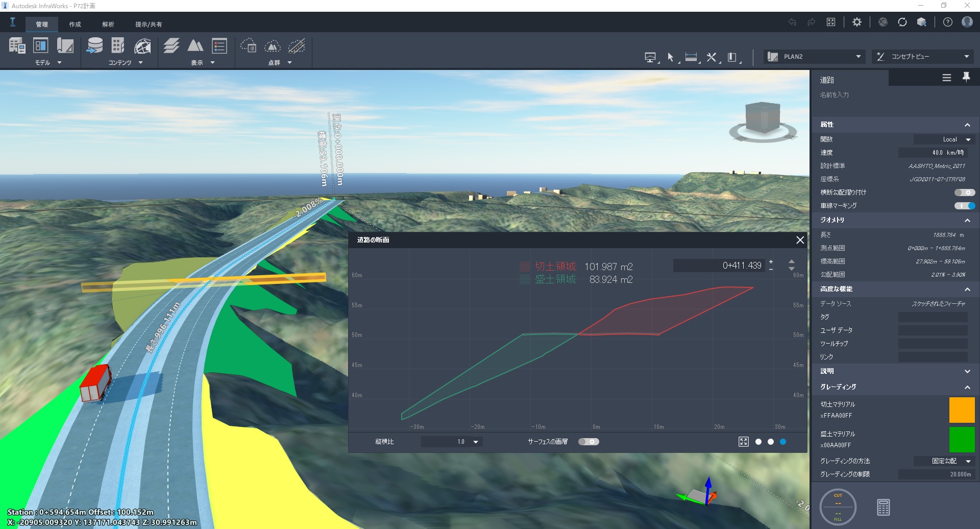This screenshot has height=529, width=980.
Task: Click the point cloud list icon
Action: point(249,46)
